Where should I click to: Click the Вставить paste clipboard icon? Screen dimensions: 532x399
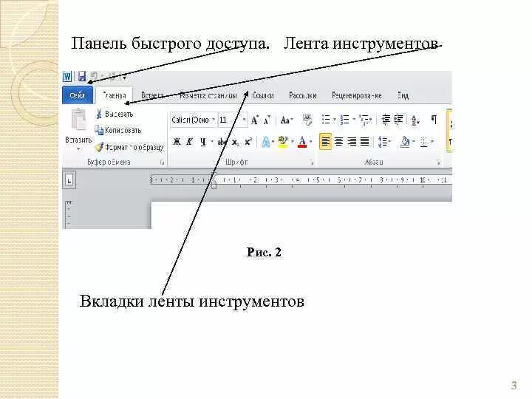point(79,120)
